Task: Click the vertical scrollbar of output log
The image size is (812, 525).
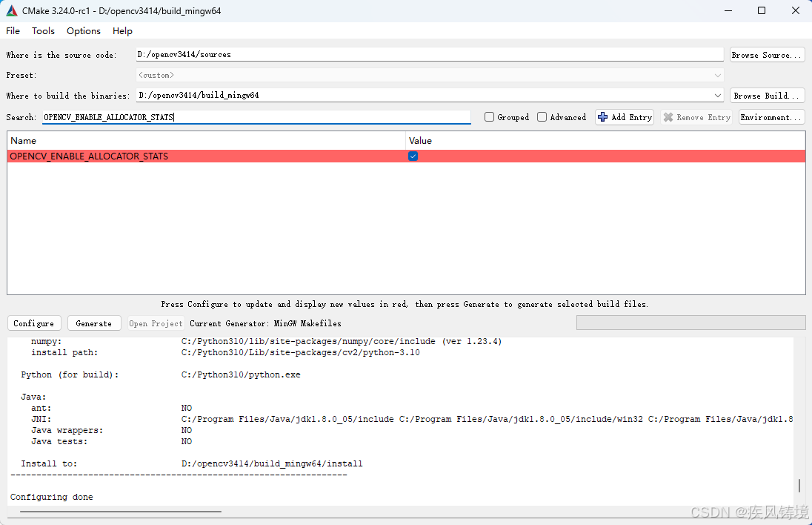Action: [x=799, y=486]
